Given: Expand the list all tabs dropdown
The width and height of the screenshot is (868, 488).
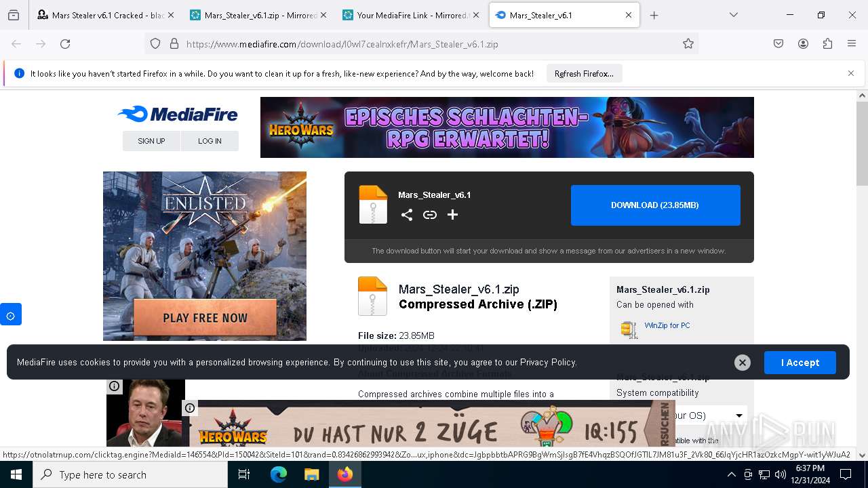Looking at the screenshot, I should (734, 15).
